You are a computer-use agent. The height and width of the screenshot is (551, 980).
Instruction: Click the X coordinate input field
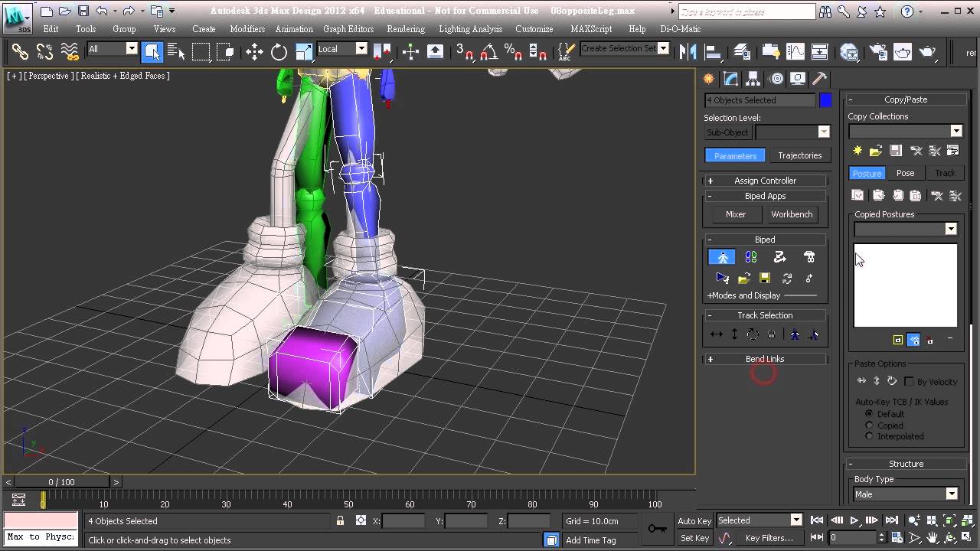pos(403,521)
